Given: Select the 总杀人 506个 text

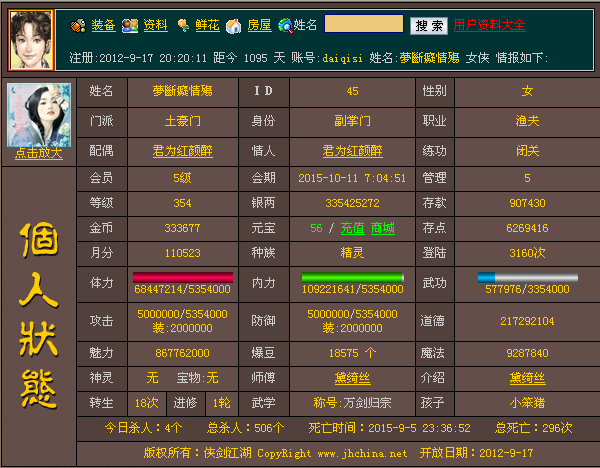Looking at the screenshot, I should [245, 428].
